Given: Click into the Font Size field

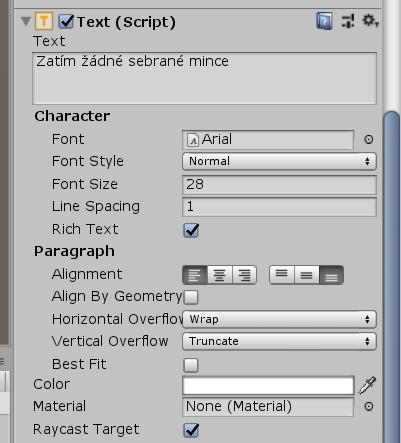Looking at the screenshot, I should (279, 184).
